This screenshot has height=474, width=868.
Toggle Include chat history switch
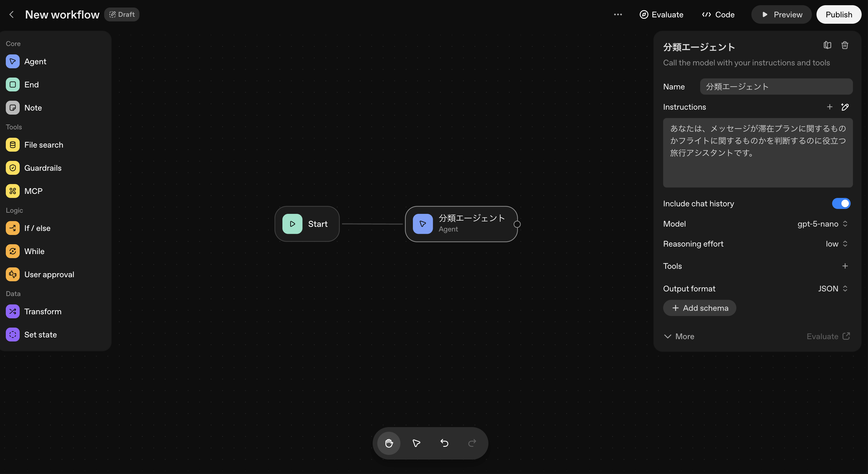tap(841, 204)
